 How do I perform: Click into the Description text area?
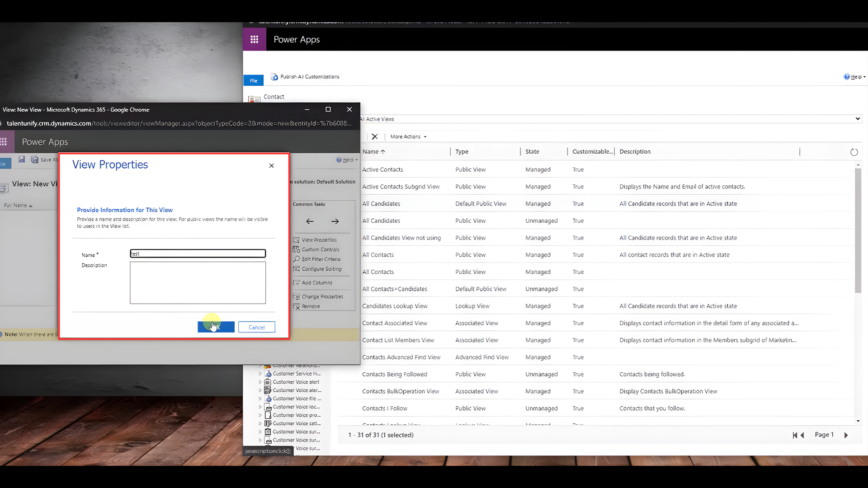[198, 283]
